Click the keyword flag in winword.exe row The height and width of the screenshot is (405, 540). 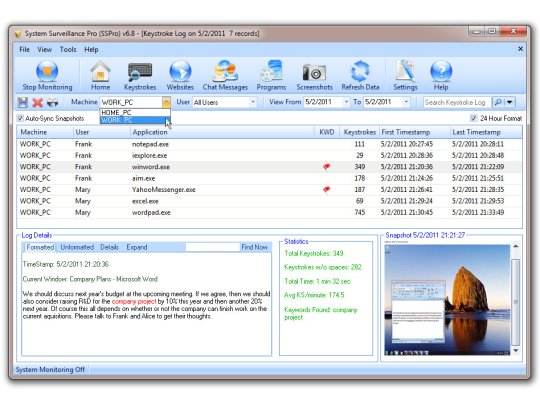(x=326, y=167)
